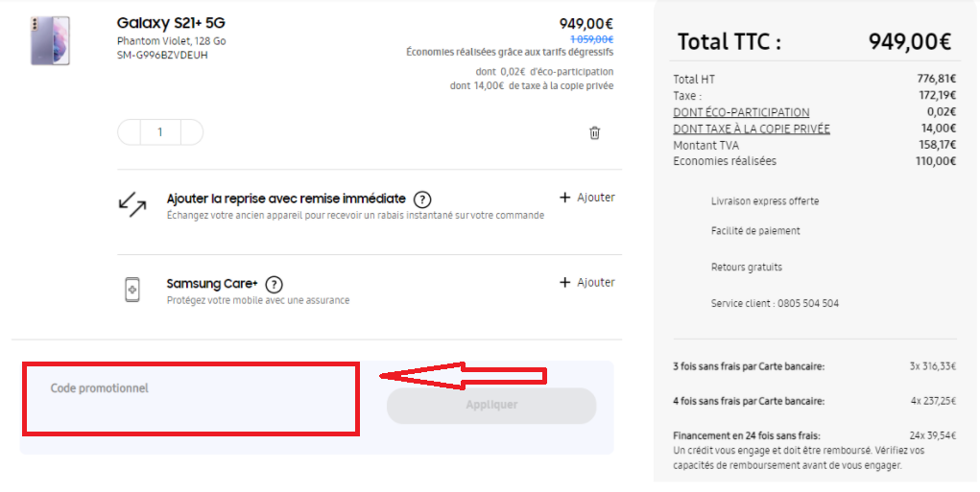This screenshot has width=980, height=492.
Task: Click Protégez votre mobile avec une assurance text
Action: click(258, 300)
